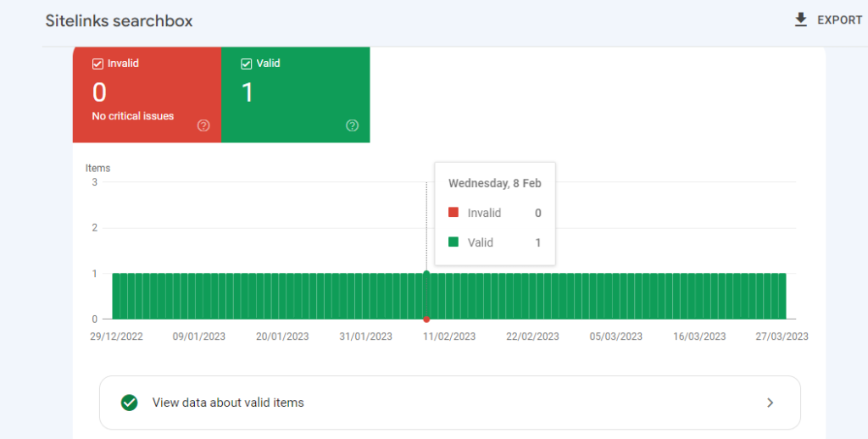Uncheck the Invalid checkbox
Image resolution: width=868 pixels, height=439 pixels.
(x=97, y=64)
